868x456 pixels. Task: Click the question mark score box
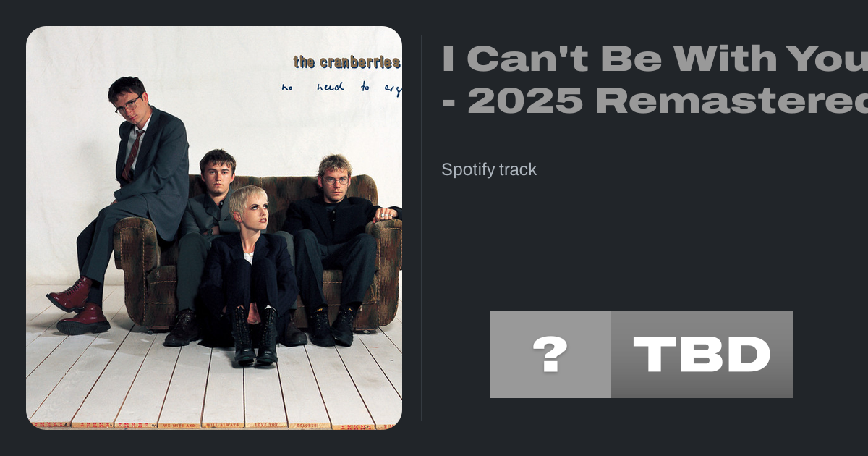(550, 355)
